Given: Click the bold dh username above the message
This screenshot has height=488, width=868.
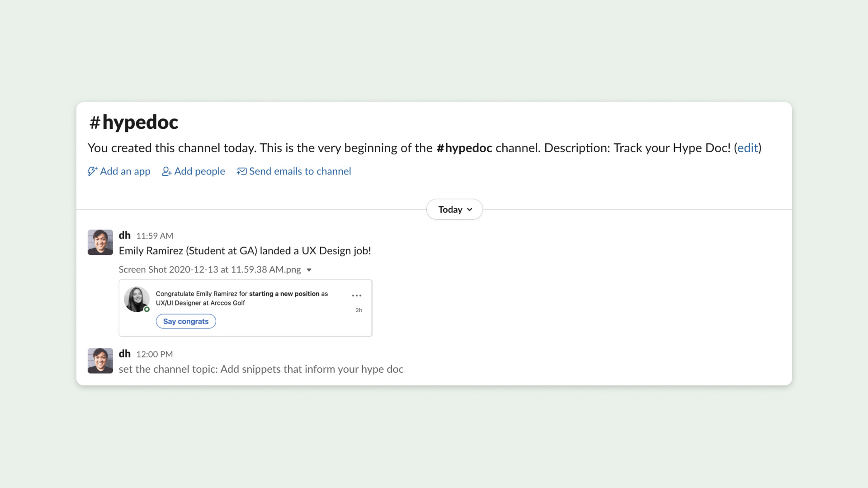Looking at the screenshot, I should pyautogui.click(x=125, y=235).
